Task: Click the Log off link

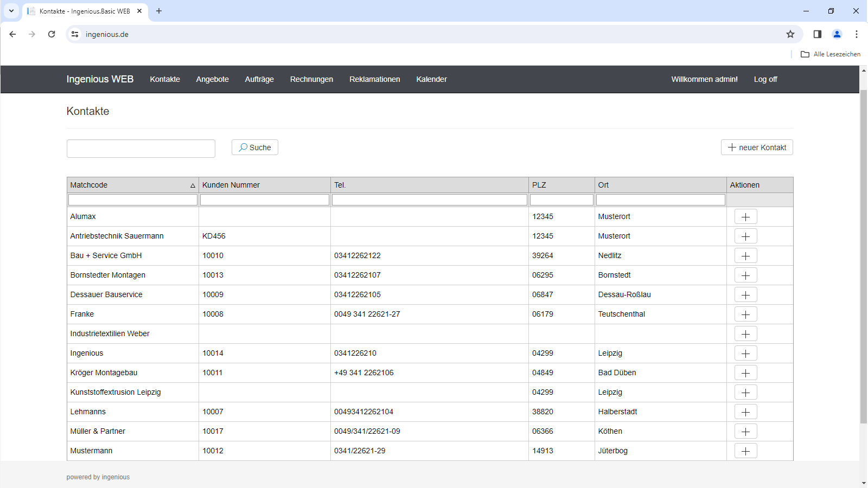Action: point(765,79)
